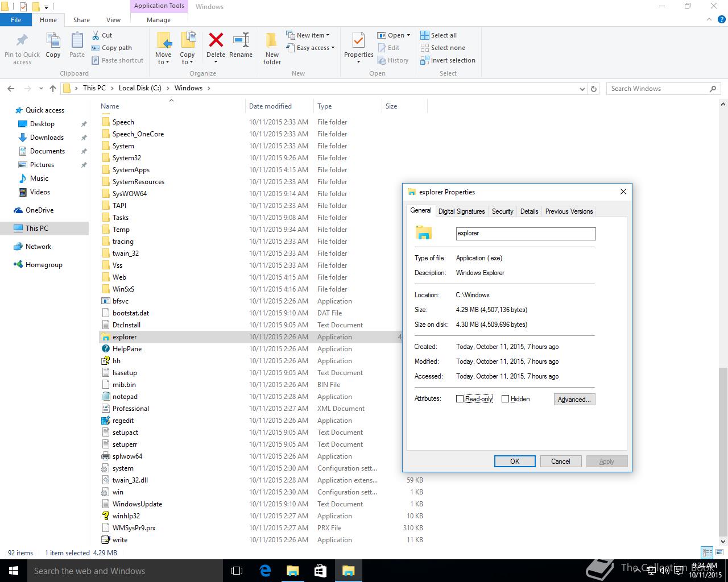Viewport: 728px width, 582px height.
Task: Click Pin to Quick access icon
Action: point(22,41)
